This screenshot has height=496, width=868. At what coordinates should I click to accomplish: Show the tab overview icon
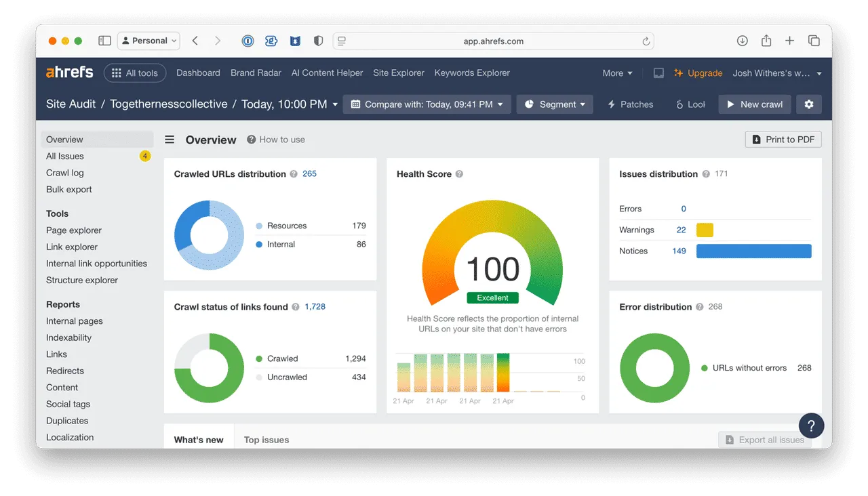click(814, 41)
